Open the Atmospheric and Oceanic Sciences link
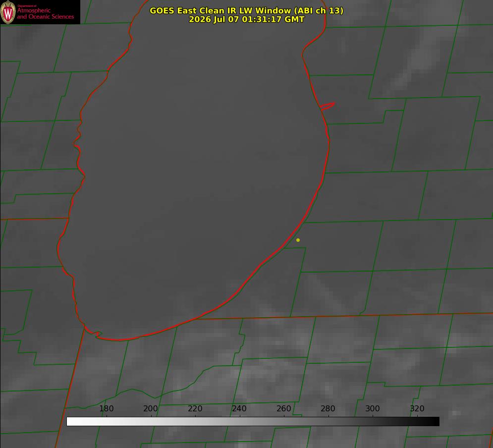 click(45, 13)
